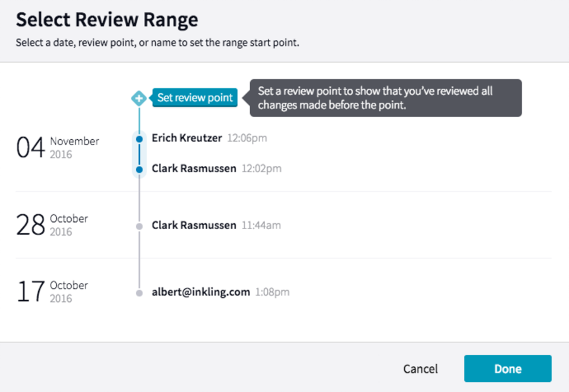Click the diamond plus review point icon
Screen dimensions: 569x392
[x=139, y=98]
